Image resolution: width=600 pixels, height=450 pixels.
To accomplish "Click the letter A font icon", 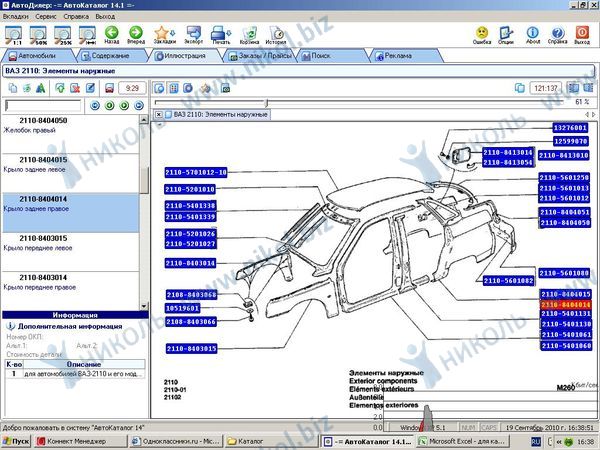I will (41, 88).
